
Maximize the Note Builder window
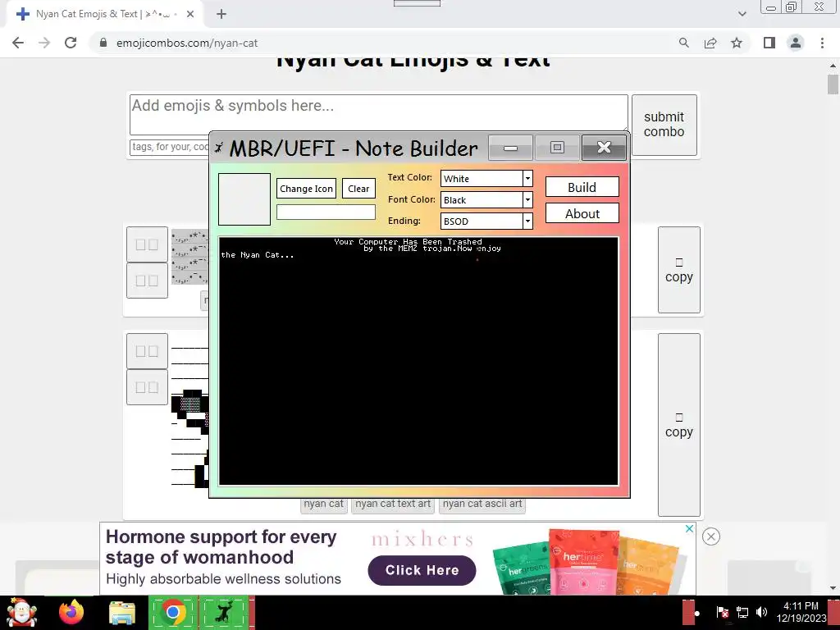click(557, 148)
